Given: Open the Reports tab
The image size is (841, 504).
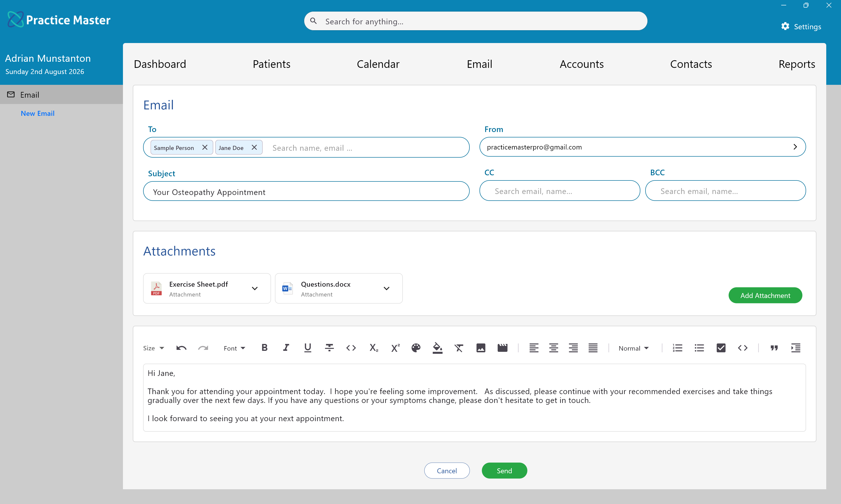Looking at the screenshot, I should coord(797,64).
